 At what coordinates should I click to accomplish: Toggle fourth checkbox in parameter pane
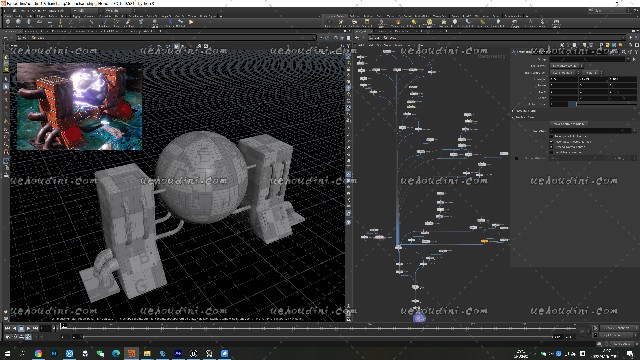pyautogui.click(x=551, y=152)
